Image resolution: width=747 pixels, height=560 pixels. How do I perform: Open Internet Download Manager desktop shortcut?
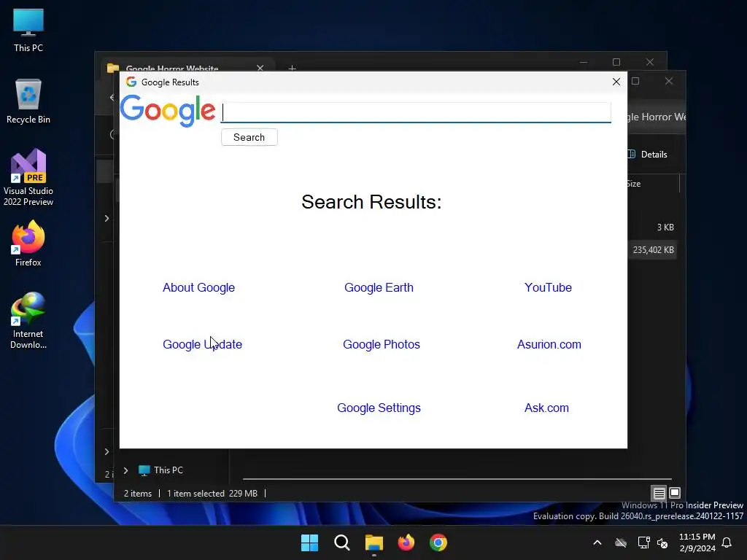(28, 321)
